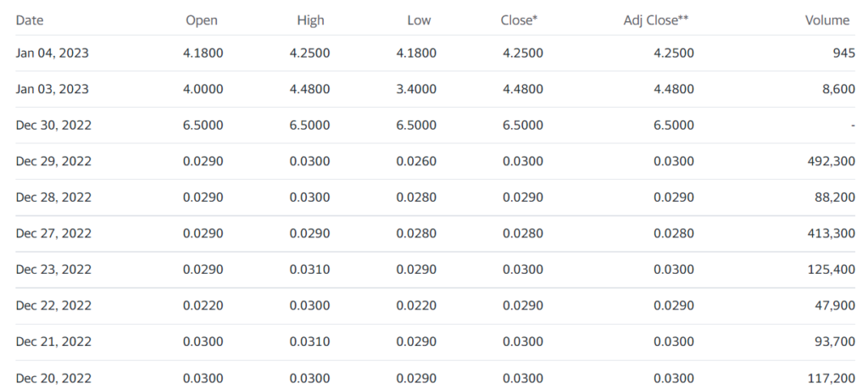Click the Close* column header
Image resolution: width=868 pixels, height=389 pixels.
click(520, 20)
